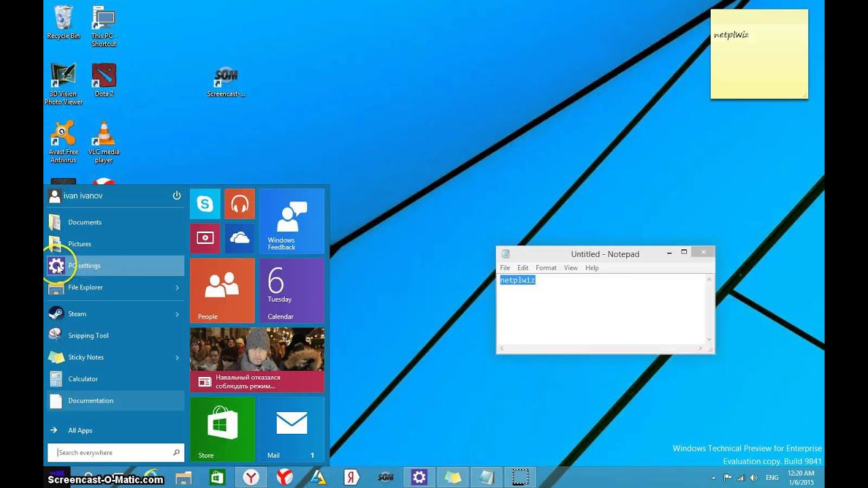The image size is (868, 488).
Task: Open volume speaker tray icon
Action: (753, 478)
